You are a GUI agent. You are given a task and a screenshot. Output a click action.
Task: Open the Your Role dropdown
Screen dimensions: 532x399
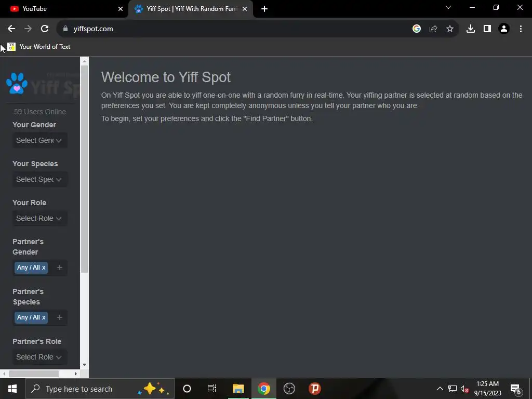point(39,219)
